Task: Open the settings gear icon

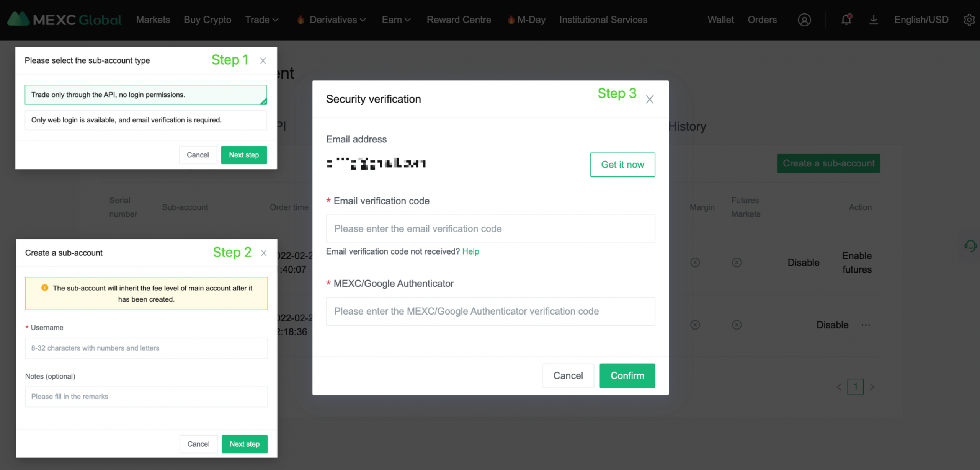Action: [969, 20]
